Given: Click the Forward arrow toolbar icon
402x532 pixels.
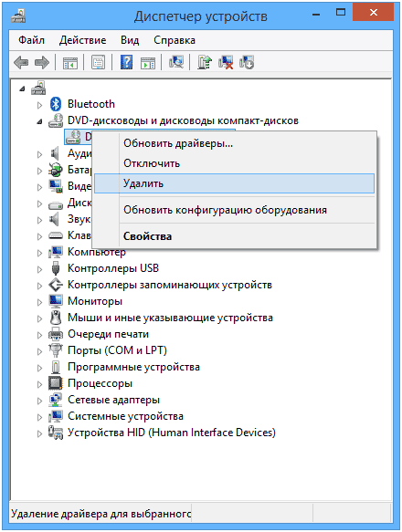Looking at the screenshot, I should tap(42, 62).
